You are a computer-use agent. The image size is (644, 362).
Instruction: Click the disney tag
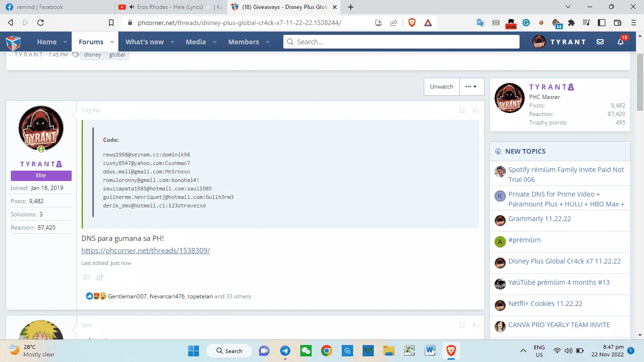(93, 55)
